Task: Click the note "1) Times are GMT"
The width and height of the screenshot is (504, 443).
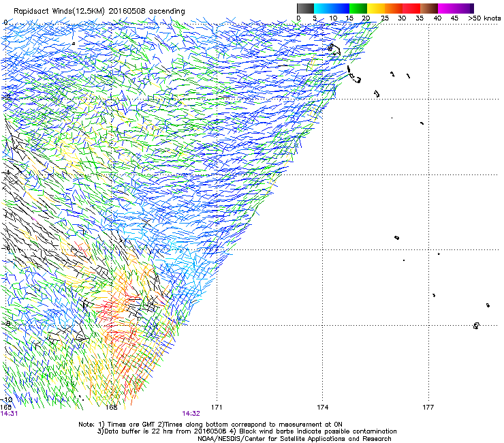Action: pyautogui.click(x=127, y=425)
